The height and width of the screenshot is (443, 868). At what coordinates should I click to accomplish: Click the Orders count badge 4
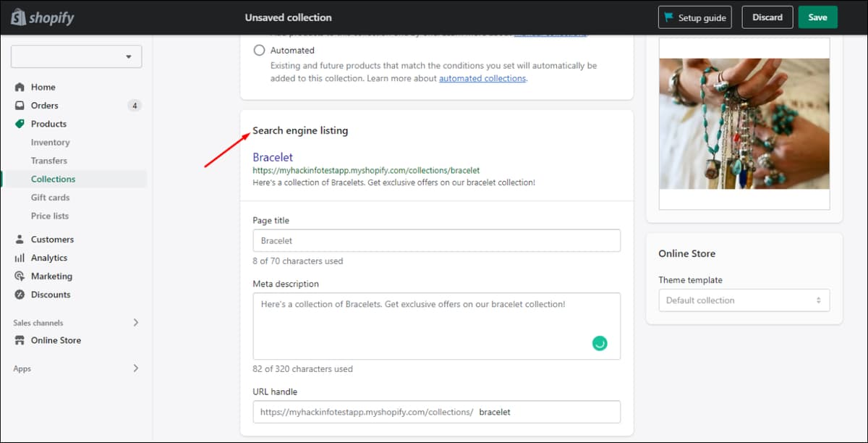(135, 106)
